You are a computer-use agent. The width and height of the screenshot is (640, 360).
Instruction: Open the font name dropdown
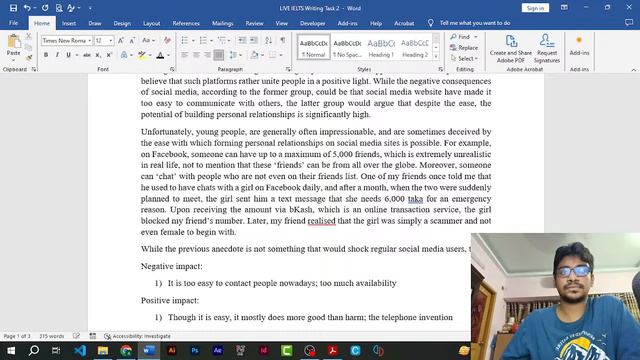pyautogui.click(x=89, y=40)
